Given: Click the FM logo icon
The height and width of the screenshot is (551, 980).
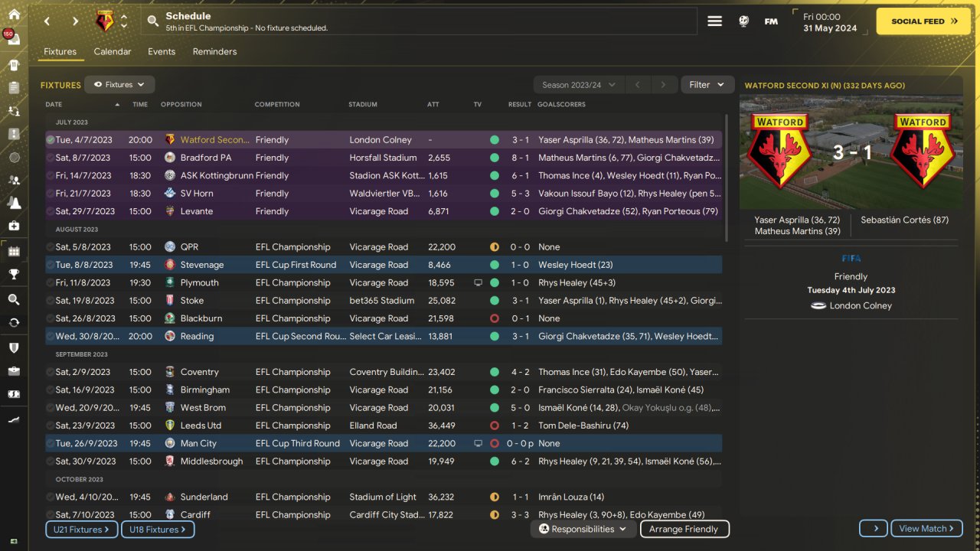Looking at the screenshot, I should [x=771, y=21].
